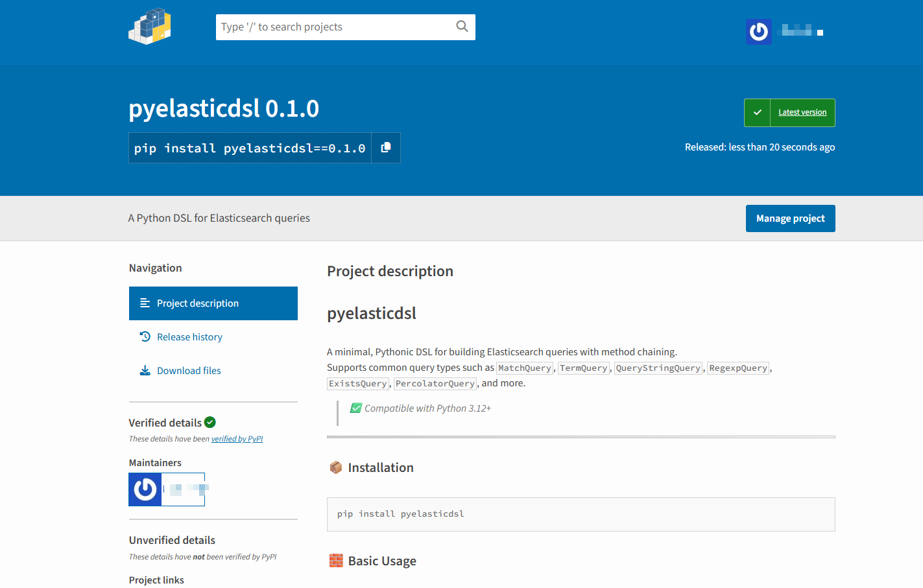923x588 pixels.
Task: Click the RegexpQuery code label
Action: pyautogui.click(x=738, y=368)
